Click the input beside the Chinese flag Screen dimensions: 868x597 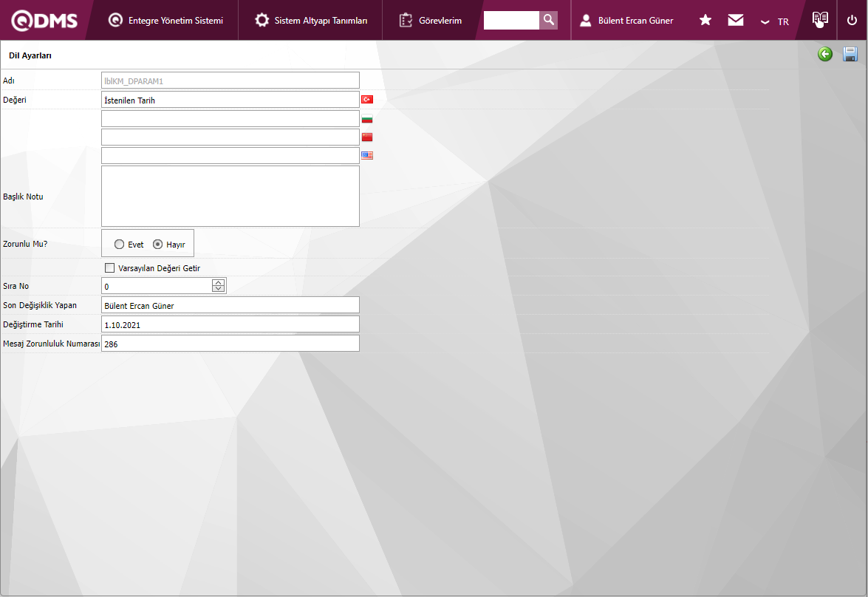230,137
